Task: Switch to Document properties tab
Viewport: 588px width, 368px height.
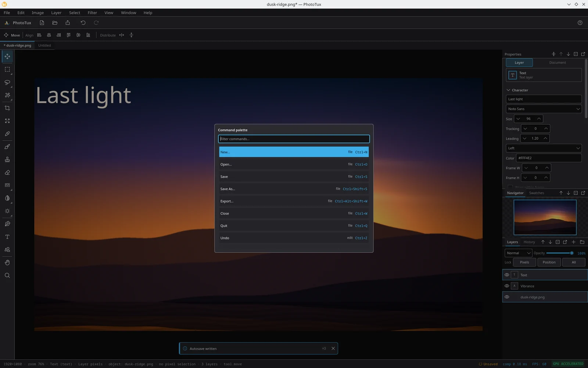Action: (x=557, y=63)
